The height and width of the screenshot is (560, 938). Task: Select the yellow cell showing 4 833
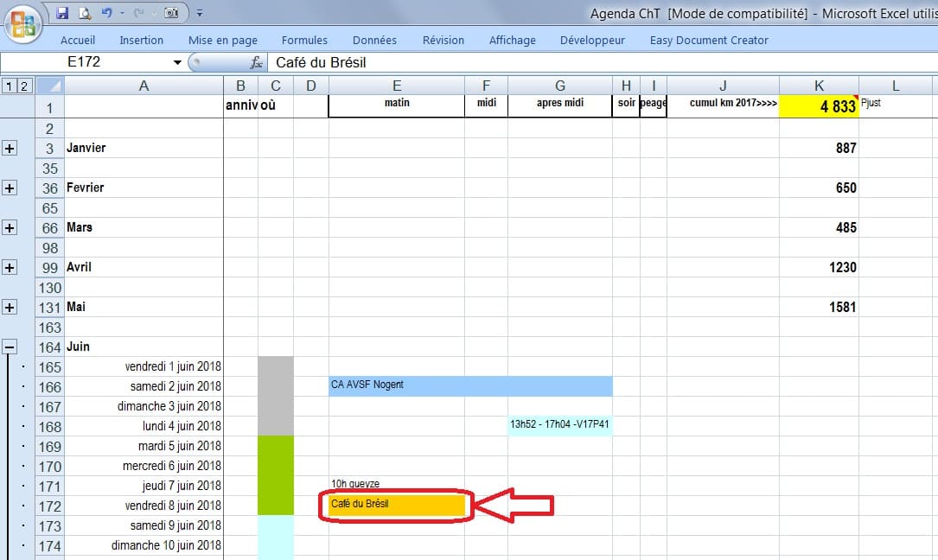[x=818, y=106]
